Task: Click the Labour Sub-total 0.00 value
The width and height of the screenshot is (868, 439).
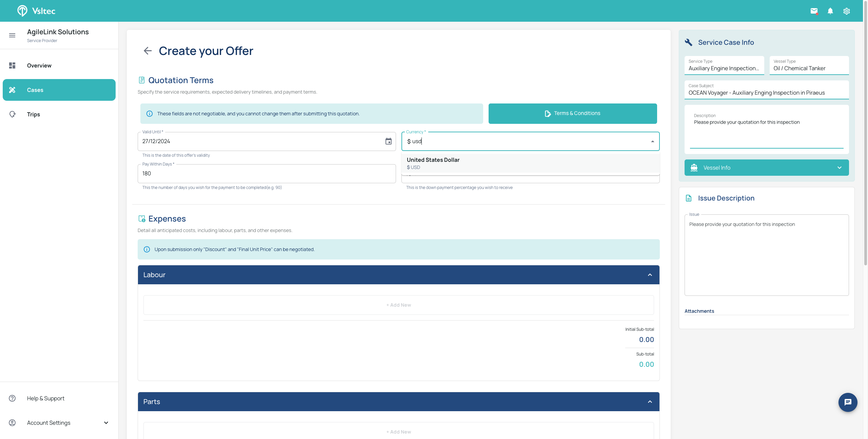Action: click(646, 364)
